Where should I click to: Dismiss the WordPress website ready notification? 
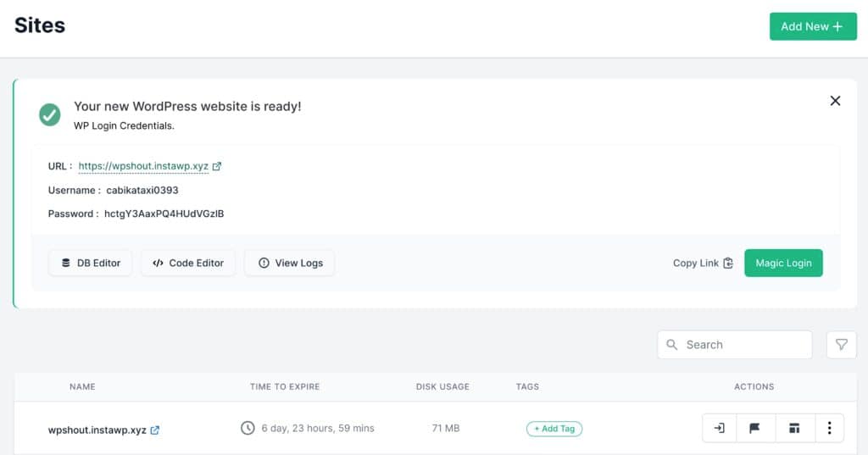click(x=835, y=101)
